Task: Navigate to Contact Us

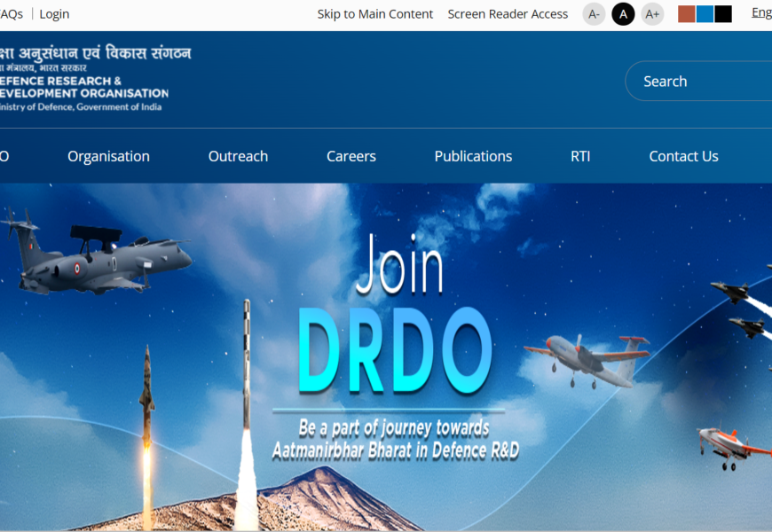Action: click(x=683, y=156)
